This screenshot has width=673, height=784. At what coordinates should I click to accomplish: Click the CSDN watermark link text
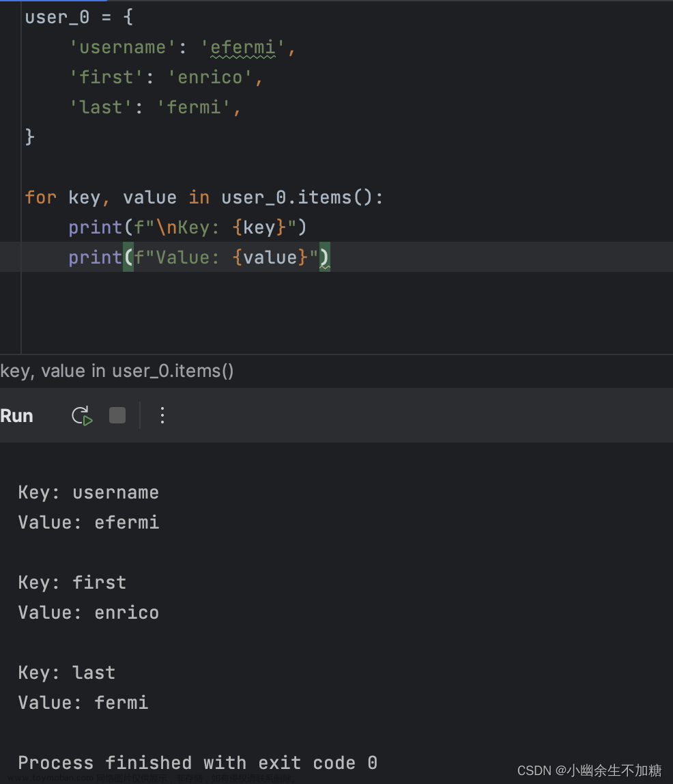[x=590, y=770]
